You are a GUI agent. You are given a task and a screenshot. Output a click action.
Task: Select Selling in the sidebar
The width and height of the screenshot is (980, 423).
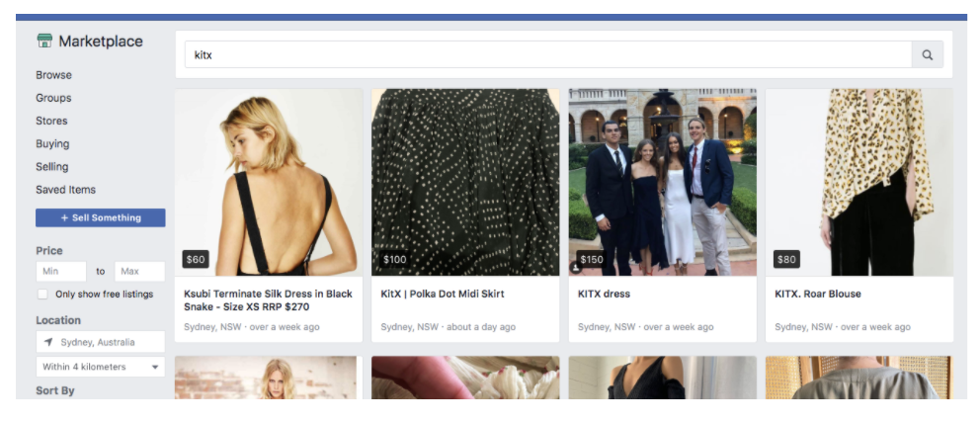(52, 167)
